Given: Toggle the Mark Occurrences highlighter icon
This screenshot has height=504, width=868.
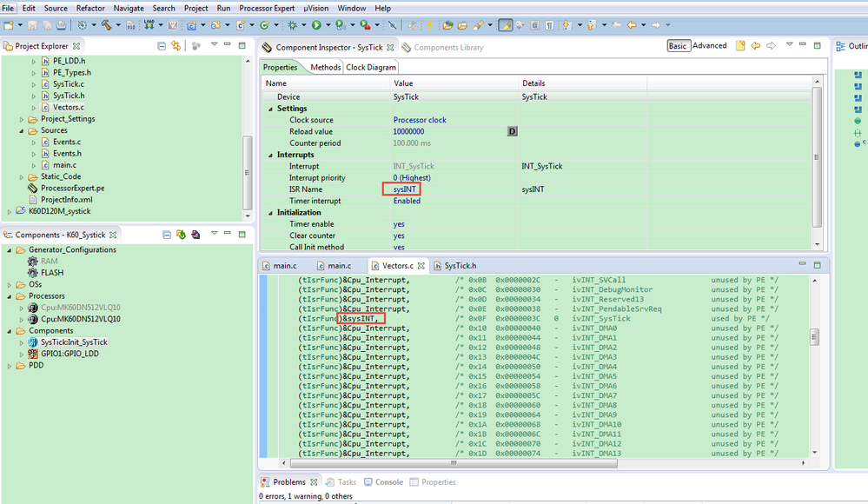Looking at the screenshot, I should 506,25.
